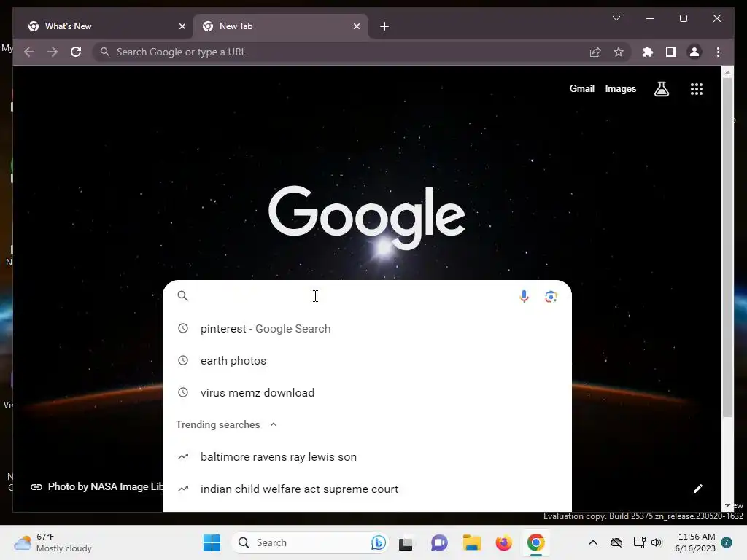747x560 pixels.
Task: Click the volume speaker tray icon
Action: tap(657, 542)
